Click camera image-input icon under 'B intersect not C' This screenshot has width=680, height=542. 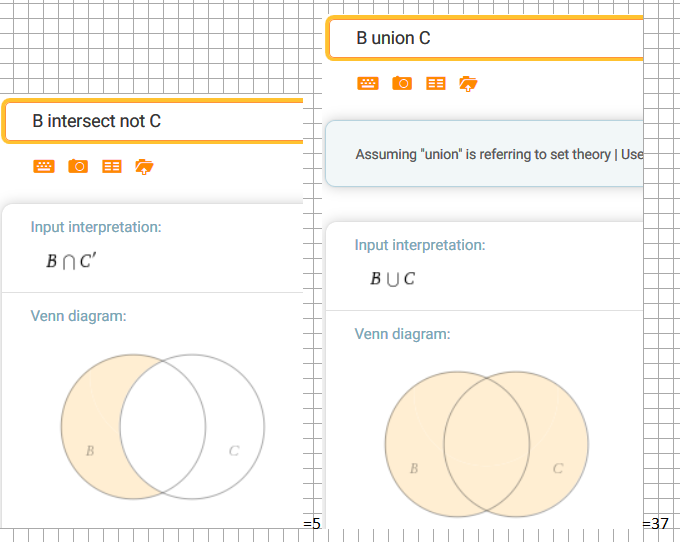coord(78,166)
